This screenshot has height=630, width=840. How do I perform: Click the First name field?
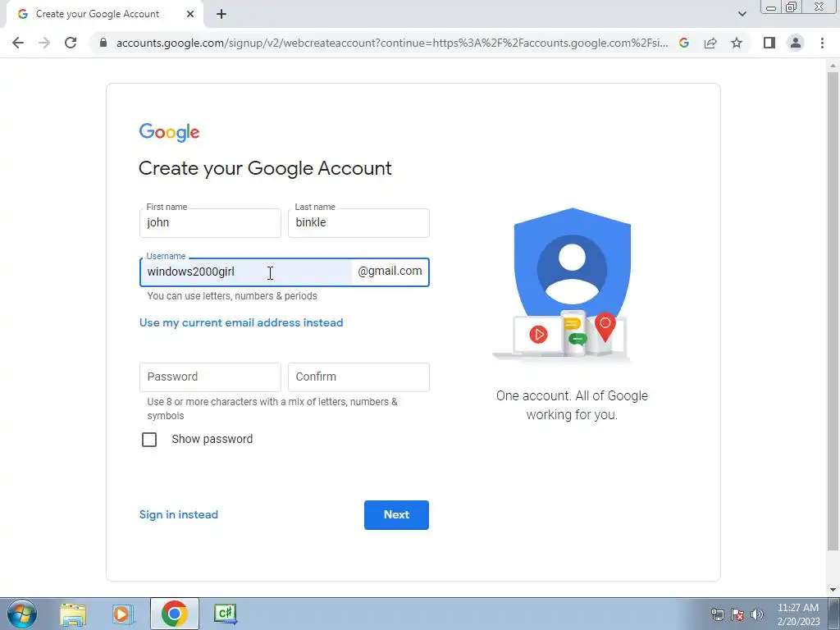tap(210, 223)
